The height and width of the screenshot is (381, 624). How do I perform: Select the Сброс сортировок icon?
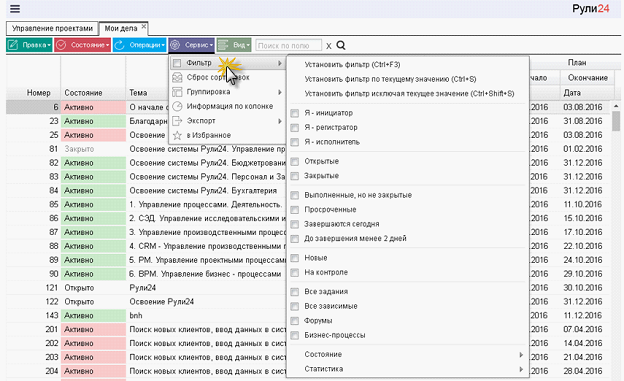[x=177, y=77]
